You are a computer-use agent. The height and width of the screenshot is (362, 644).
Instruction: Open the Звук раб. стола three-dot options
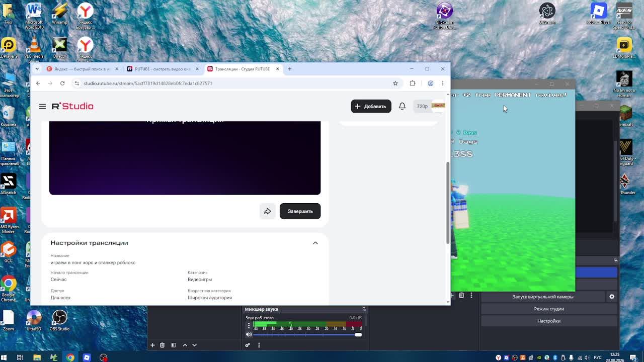click(249, 326)
